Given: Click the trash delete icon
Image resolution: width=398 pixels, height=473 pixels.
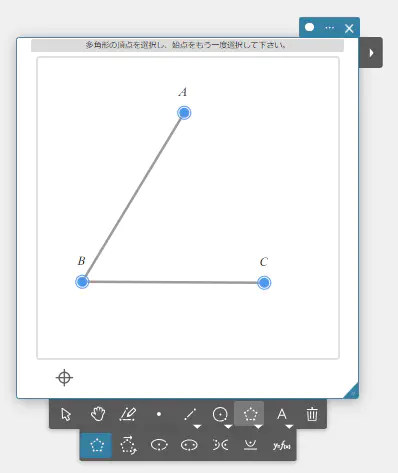Looking at the screenshot, I should click(x=312, y=414).
